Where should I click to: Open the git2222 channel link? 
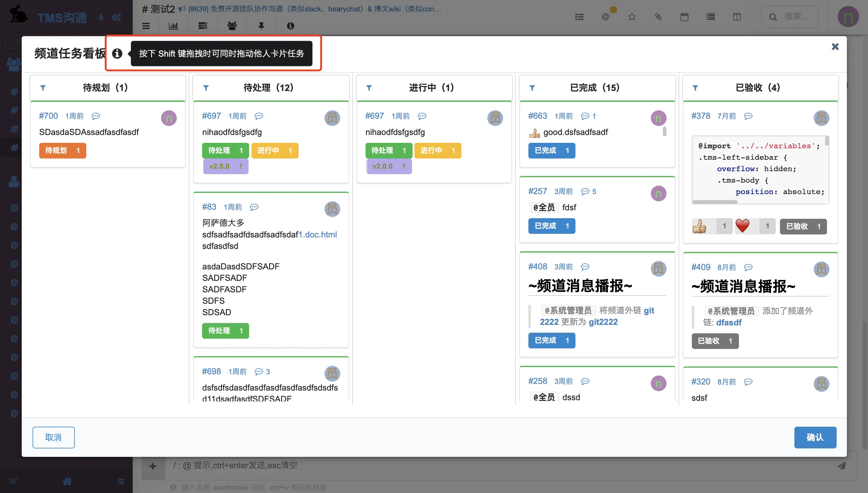(x=603, y=322)
